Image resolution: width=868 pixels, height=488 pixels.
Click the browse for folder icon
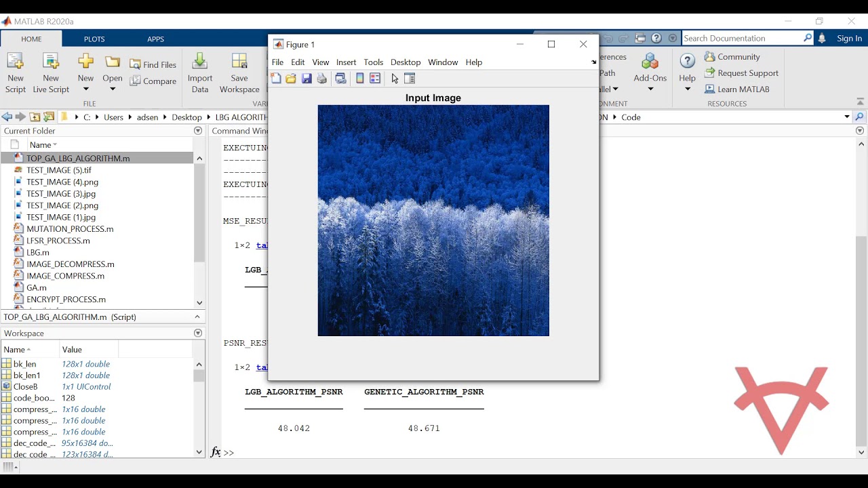[x=49, y=117]
